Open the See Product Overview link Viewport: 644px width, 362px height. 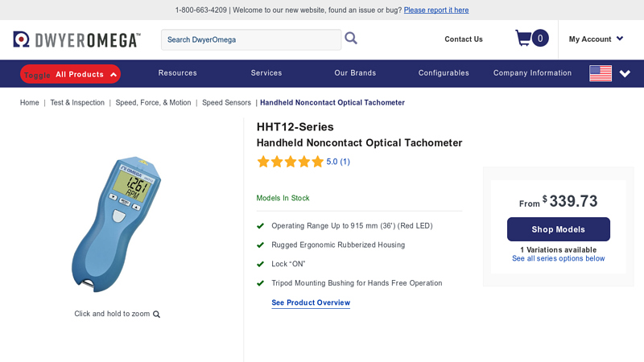pyautogui.click(x=311, y=302)
